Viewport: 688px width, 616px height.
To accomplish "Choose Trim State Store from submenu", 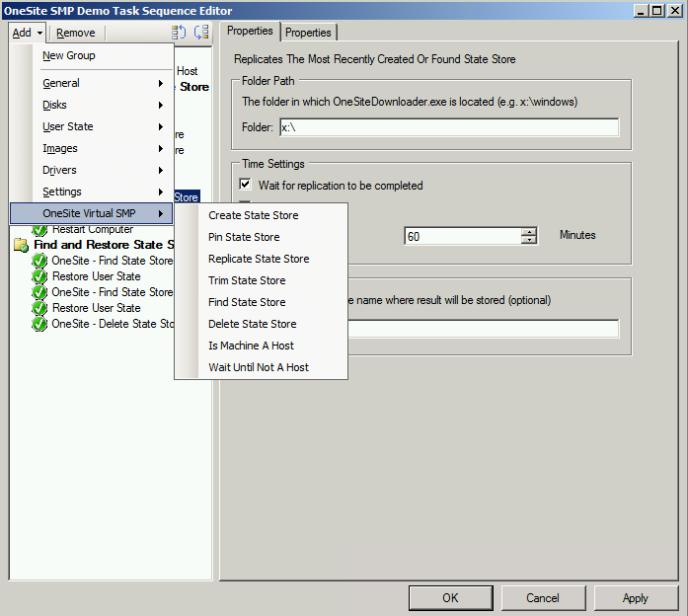I will pyautogui.click(x=262, y=280).
